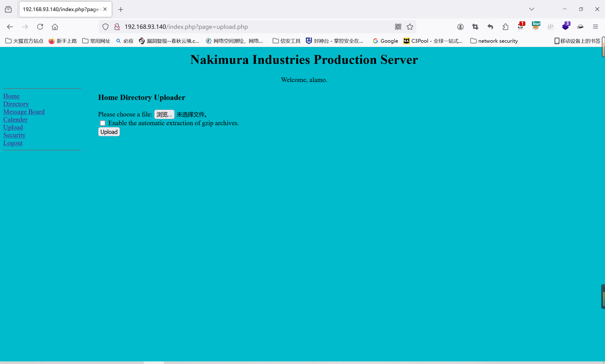Click the 浏览... file chooser button

coord(164,114)
